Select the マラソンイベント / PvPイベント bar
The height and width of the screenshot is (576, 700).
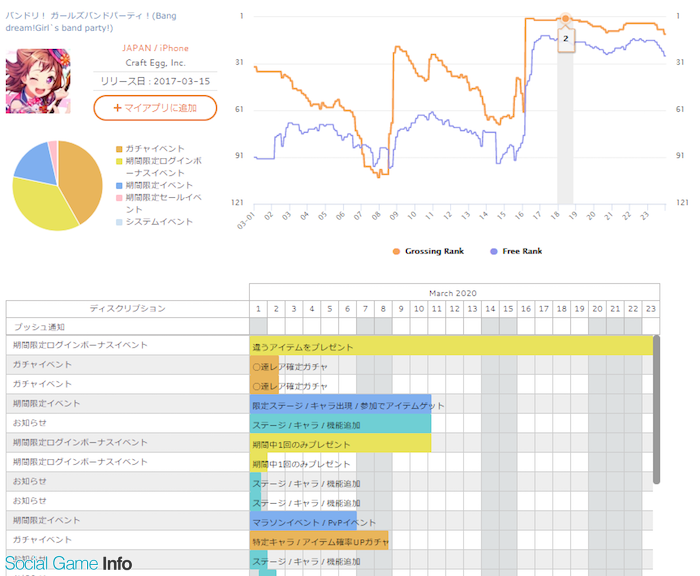[303, 521]
